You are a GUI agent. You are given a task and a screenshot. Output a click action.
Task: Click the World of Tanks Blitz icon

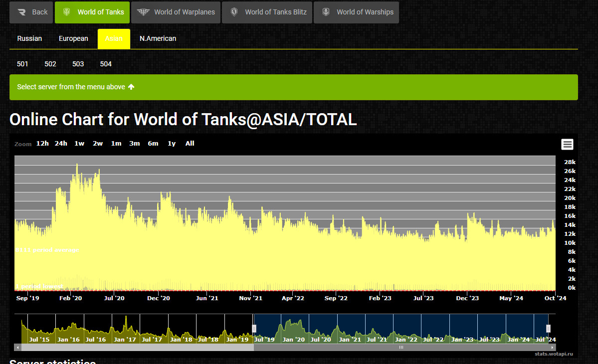(234, 12)
